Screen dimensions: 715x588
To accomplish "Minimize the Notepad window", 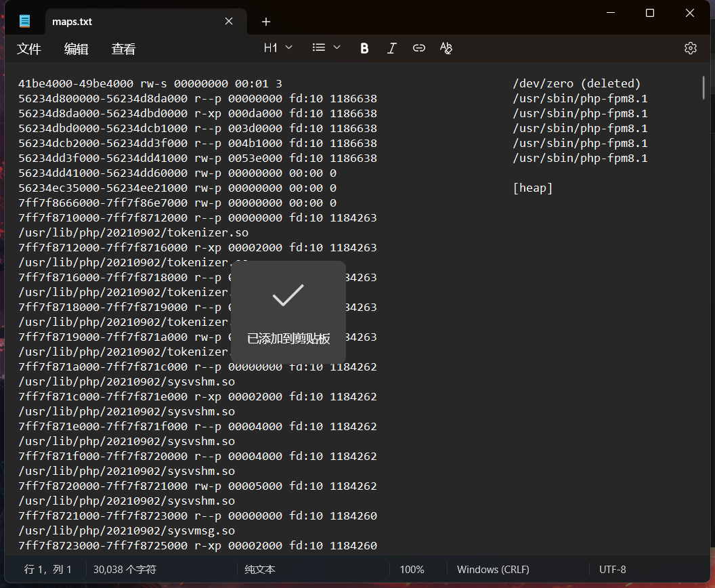I will [x=611, y=14].
